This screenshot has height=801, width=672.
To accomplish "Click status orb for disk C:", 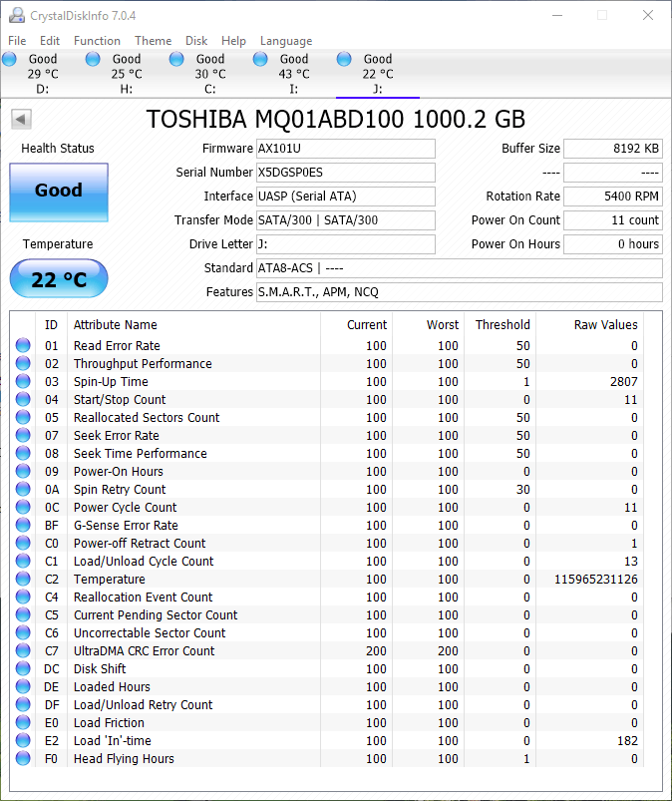I will (176, 59).
